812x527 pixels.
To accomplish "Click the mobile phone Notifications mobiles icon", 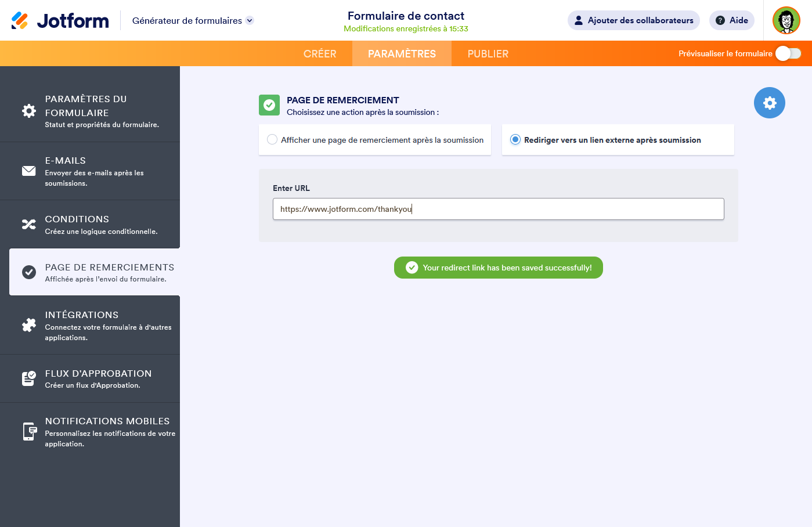I will coord(30,431).
